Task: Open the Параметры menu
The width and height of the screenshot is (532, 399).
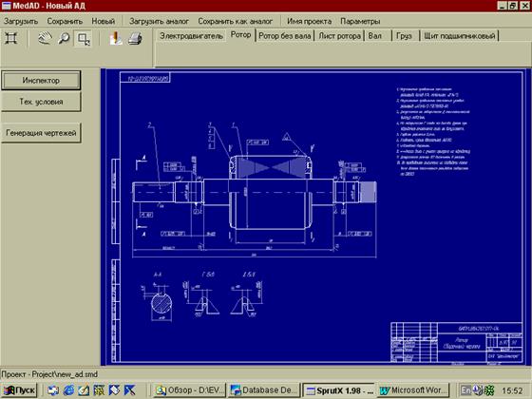Action: [360, 21]
